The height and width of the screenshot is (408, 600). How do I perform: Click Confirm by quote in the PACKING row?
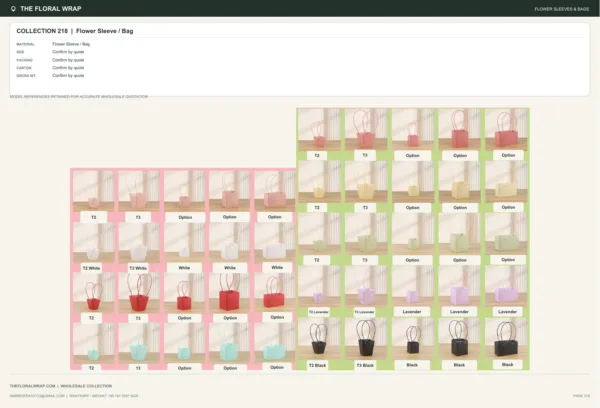(68, 60)
